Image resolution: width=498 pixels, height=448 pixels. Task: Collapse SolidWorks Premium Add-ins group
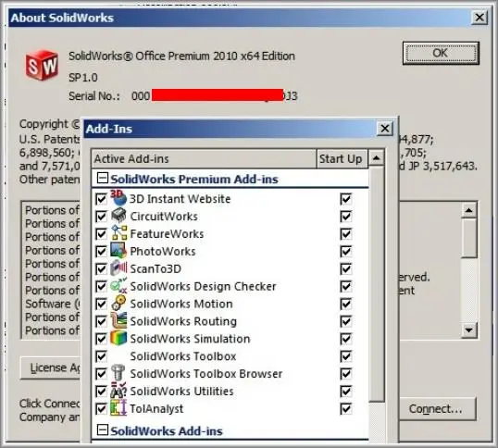(102, 178)
